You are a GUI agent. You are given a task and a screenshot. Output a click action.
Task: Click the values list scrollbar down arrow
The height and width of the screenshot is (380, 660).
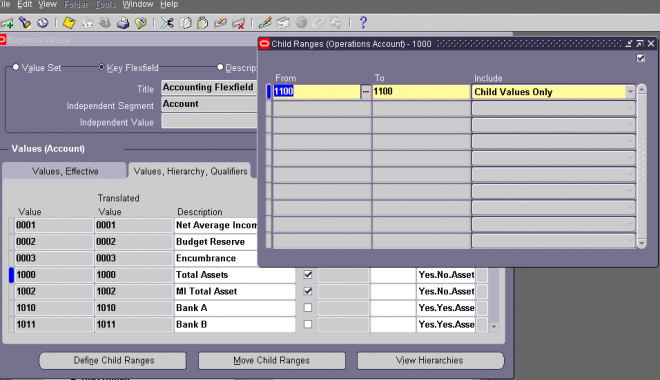point(494,327)
